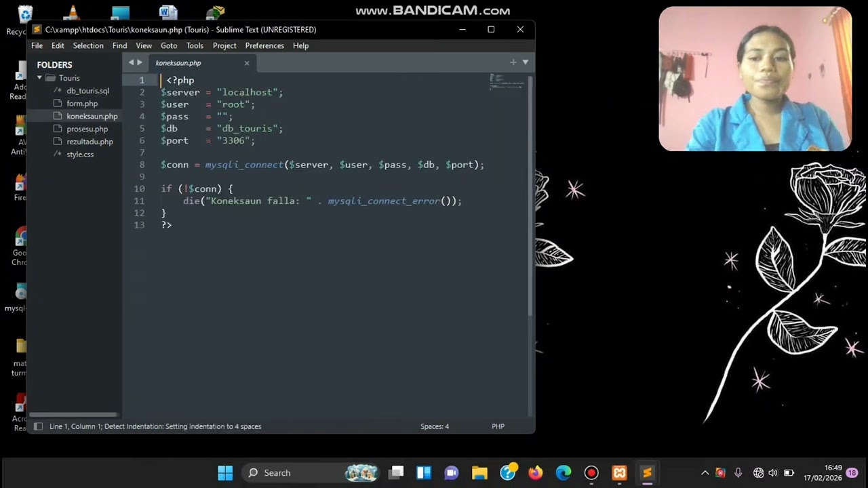868x488 pixels.
Task: Open rezultadu.php from the sidebar
Action: pyautogui.click(x=90, y=142)
